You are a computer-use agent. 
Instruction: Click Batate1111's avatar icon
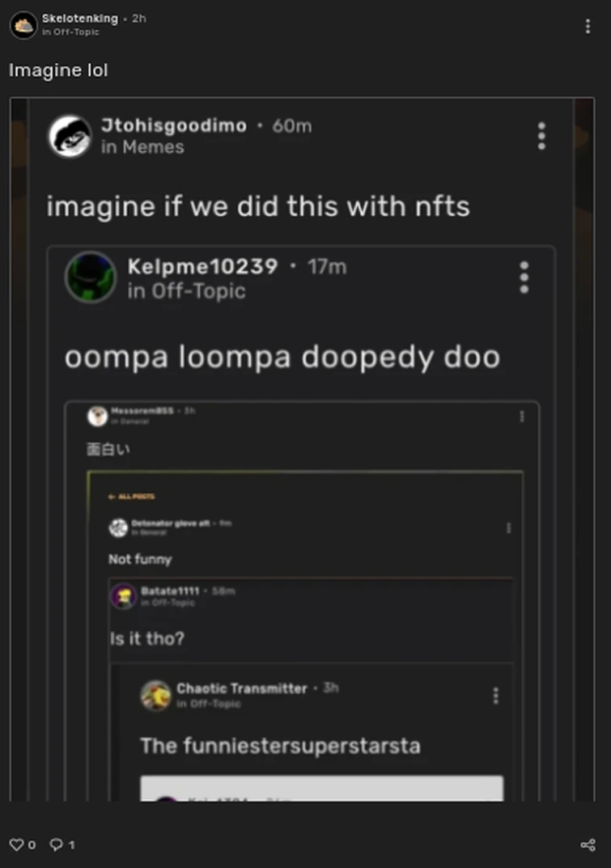coord(124,596)
